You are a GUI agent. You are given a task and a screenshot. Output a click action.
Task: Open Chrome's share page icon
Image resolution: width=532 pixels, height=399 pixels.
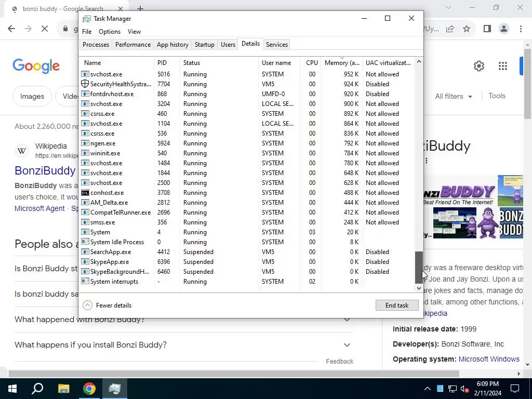pos(450,29)
